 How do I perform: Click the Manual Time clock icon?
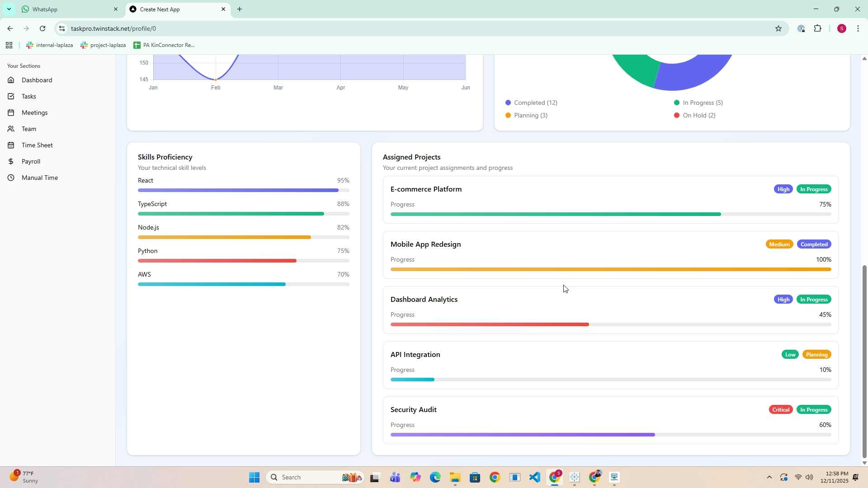point(11,178)
